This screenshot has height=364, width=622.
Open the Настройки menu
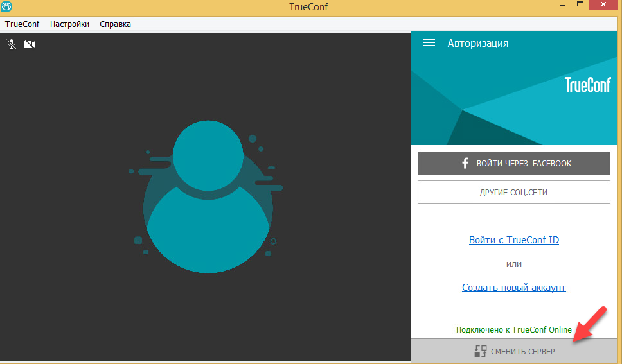(69, 24)
